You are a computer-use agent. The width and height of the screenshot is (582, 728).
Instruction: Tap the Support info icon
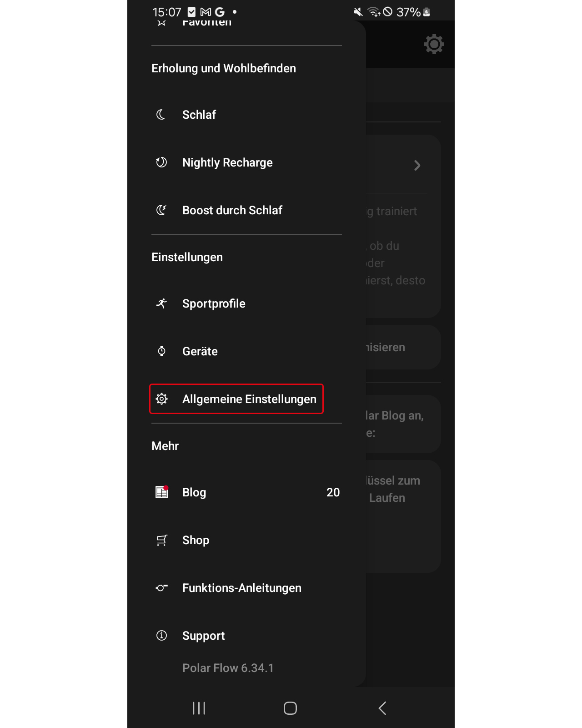[161, 636]
